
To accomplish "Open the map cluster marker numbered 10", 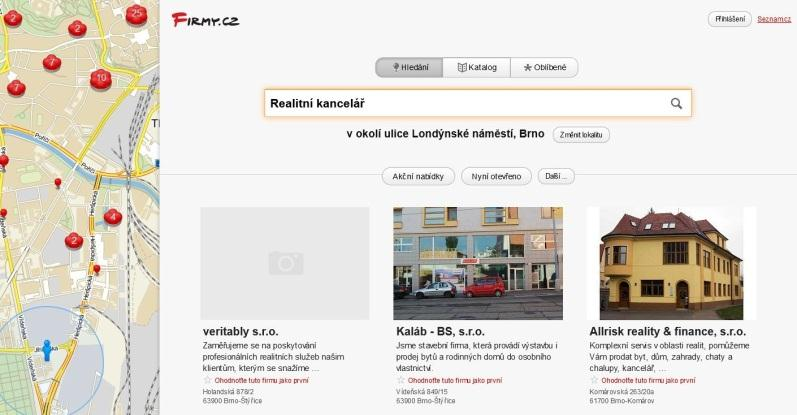I will [x=101, y=79].
